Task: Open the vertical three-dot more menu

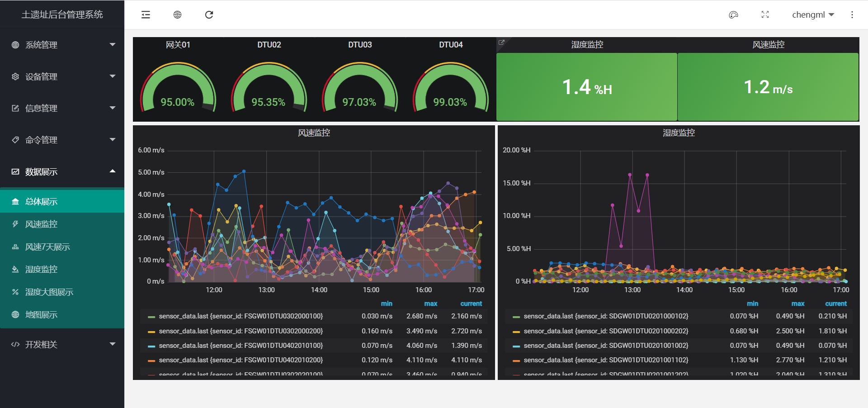Action: [852, 15]
